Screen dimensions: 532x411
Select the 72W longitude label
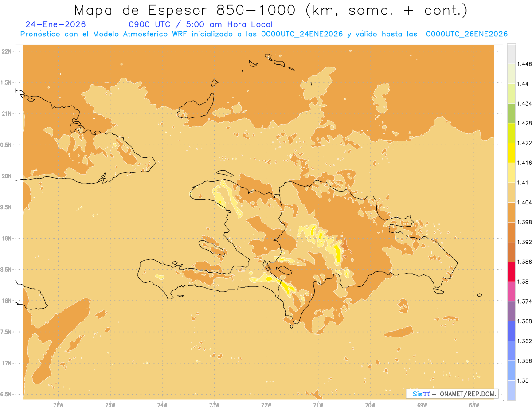click(266, 405)
